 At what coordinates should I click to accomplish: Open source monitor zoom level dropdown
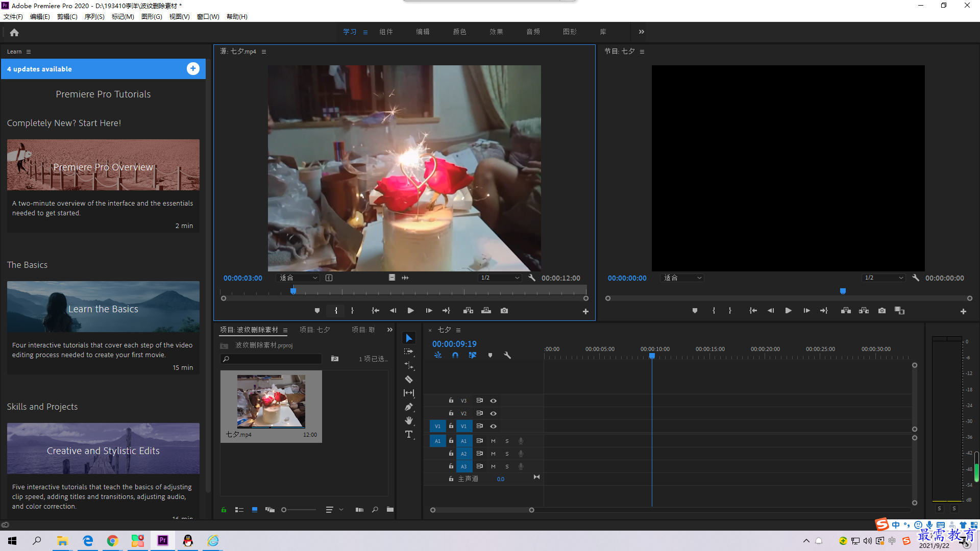point(298,278)
